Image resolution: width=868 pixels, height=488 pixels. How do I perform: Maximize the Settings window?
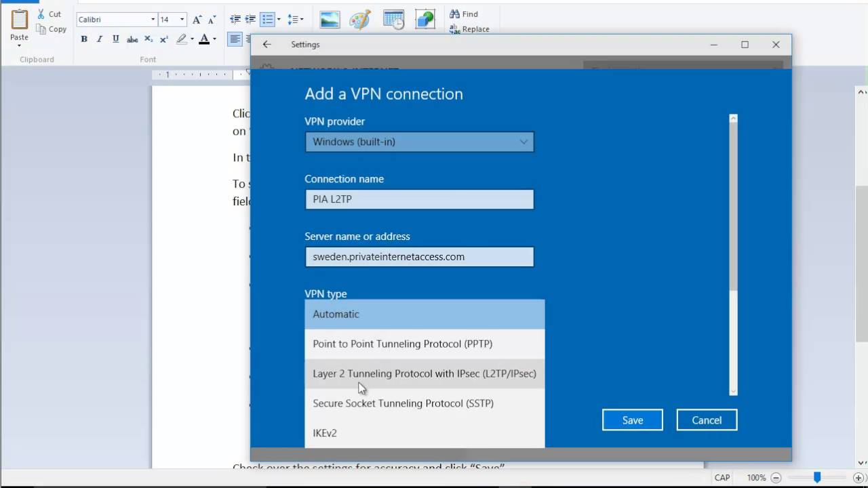[x=745, y=45]
